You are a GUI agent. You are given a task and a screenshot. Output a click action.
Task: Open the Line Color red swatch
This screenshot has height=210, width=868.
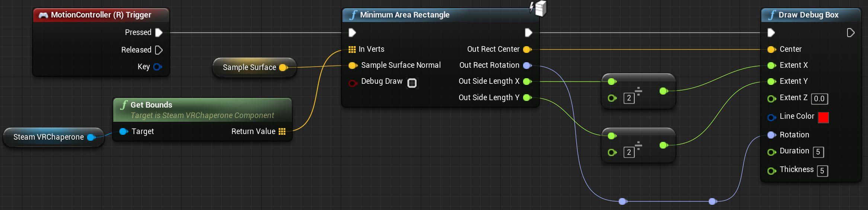823,117
